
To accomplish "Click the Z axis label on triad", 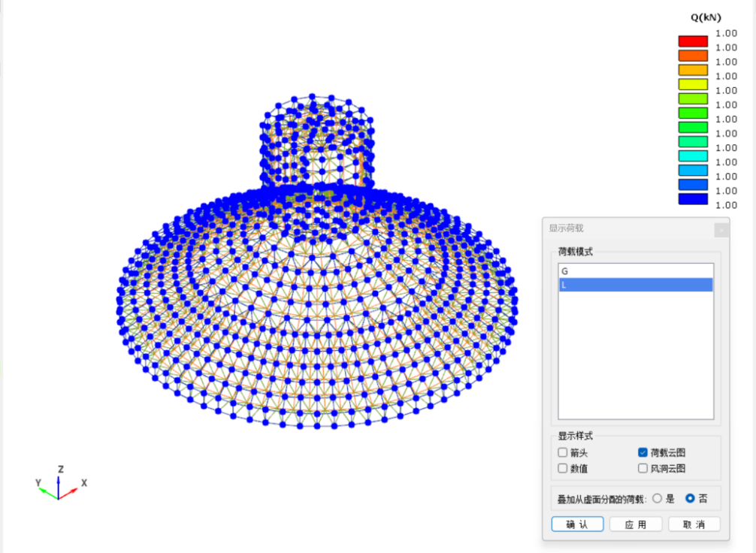I will coord(61,469).
